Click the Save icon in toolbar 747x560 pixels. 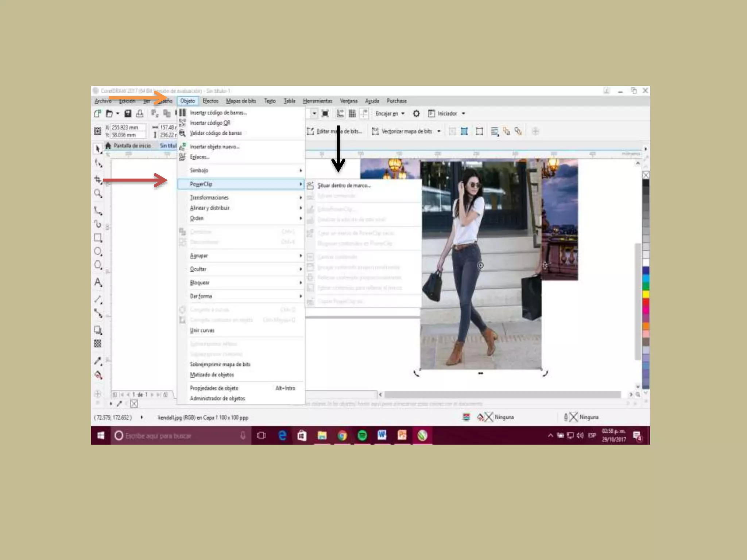tap(128, 113)
